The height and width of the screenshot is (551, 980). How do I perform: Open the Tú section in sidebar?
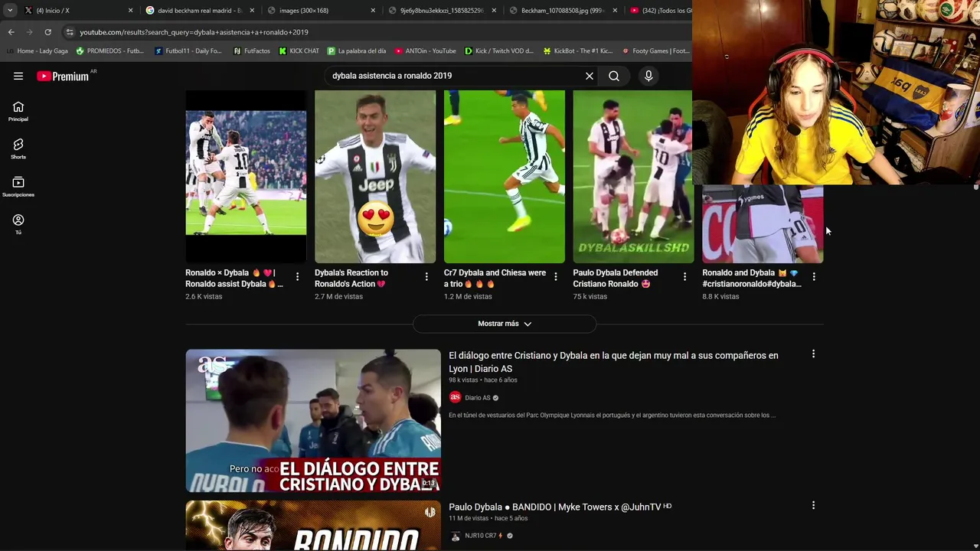tap(18, 224)
